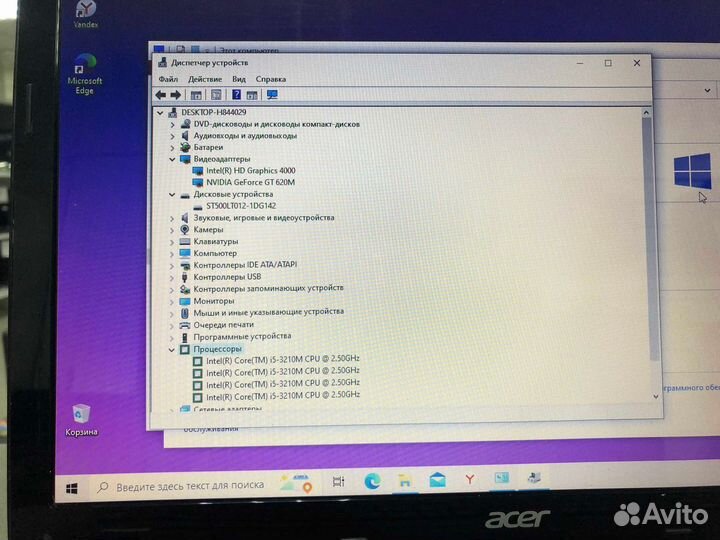720x540 pixels.
Task: Open the Файл menu
Action: [168, 79]
